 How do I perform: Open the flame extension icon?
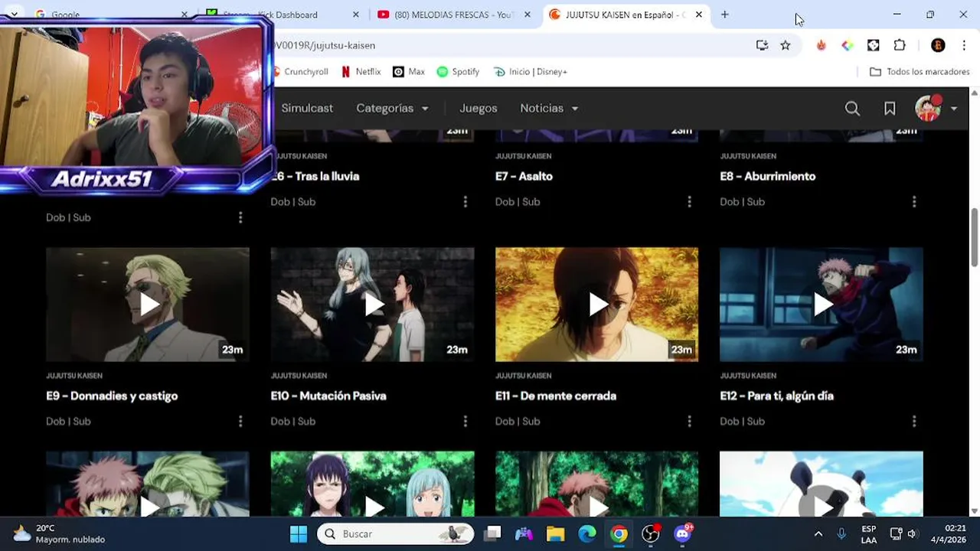822,45
